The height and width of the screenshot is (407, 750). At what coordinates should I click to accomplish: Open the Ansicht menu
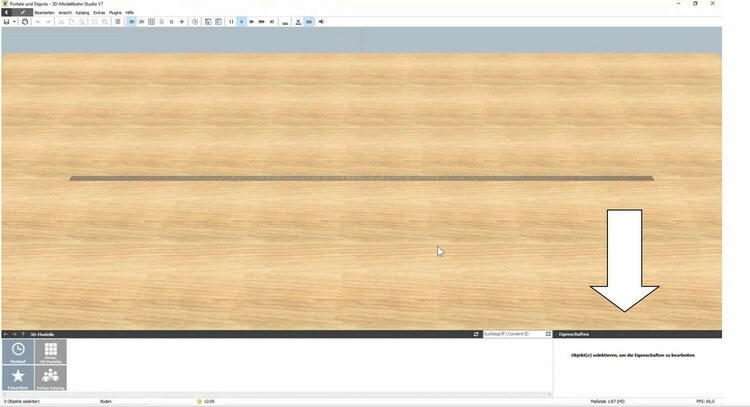point(65,12)
